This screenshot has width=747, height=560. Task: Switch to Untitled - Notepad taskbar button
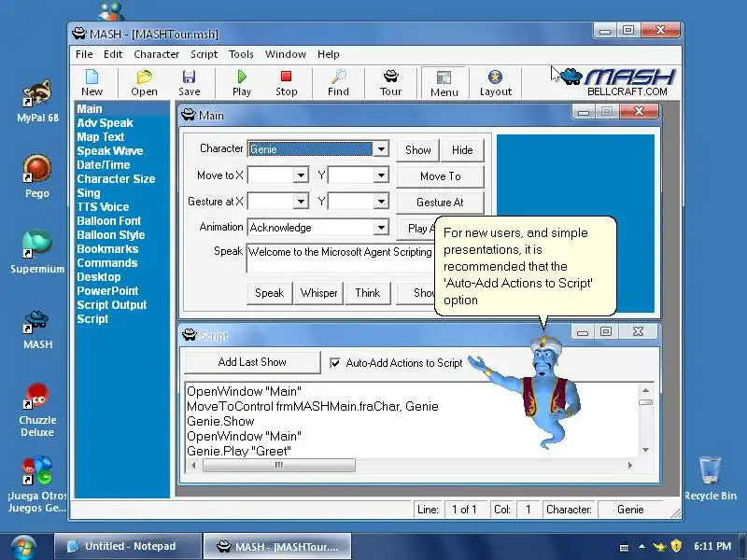[128, 546]
